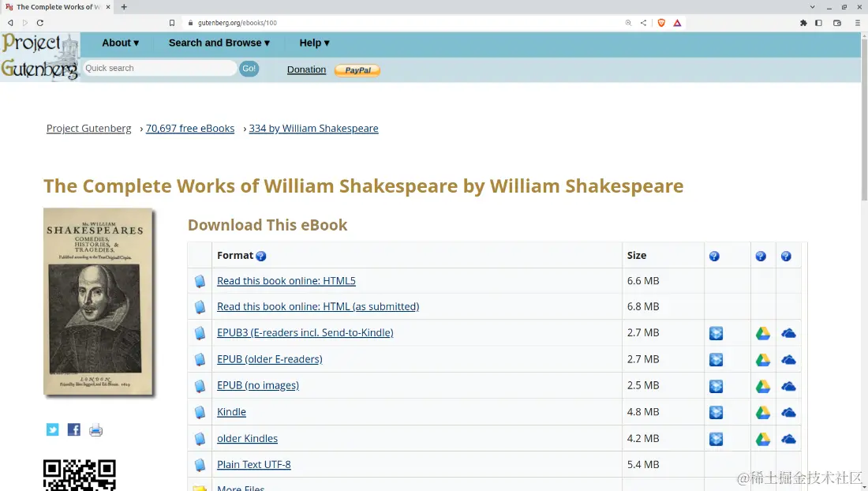Image resolution: width=868 pixels, height=491 pixels.
Task: Send EPUB (older E-readers) to Dropbox
Action: [x=716, y=360]
